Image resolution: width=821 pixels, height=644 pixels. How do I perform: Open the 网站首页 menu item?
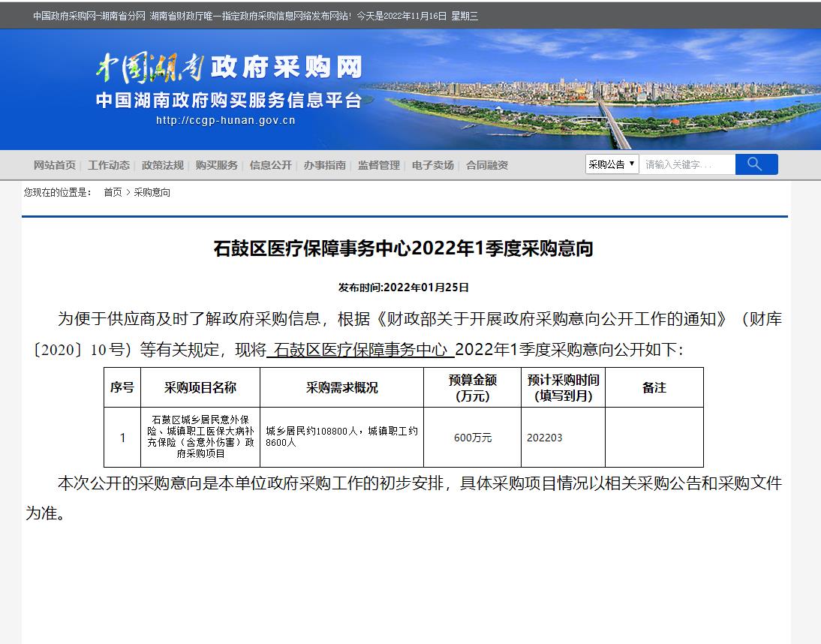click(55, 165)
